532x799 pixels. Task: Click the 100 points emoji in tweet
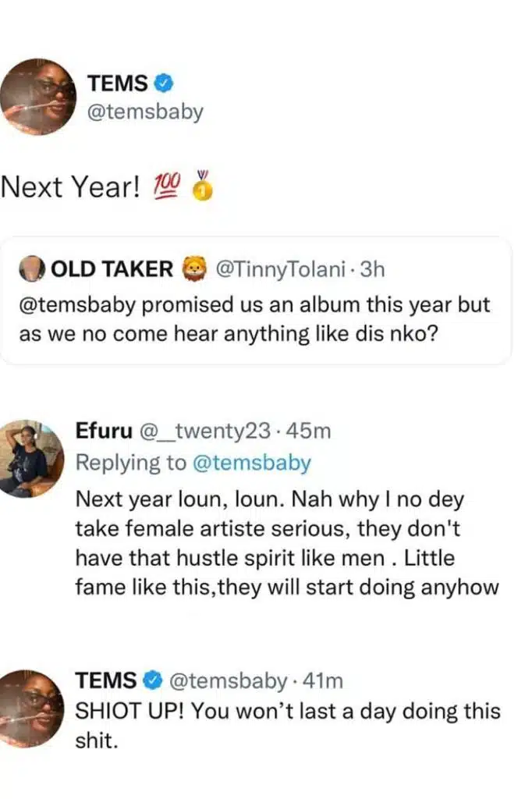point(168,186)
